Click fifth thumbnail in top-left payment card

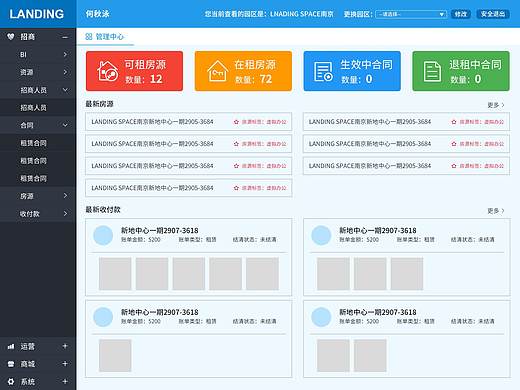(262, 274)
